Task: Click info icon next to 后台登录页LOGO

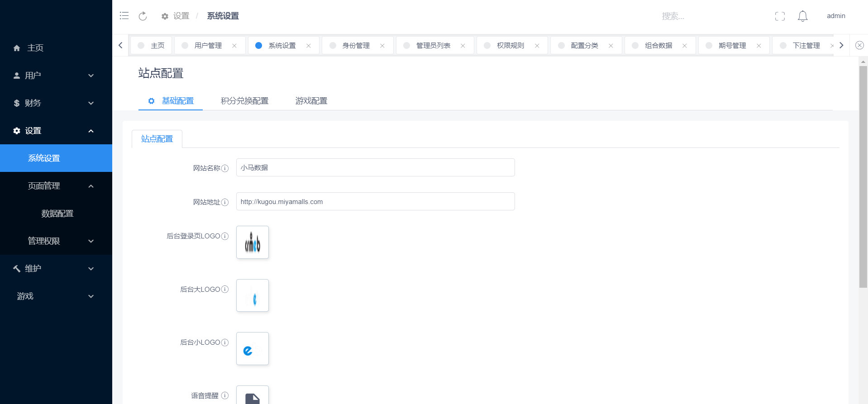Action: [225, 236]
